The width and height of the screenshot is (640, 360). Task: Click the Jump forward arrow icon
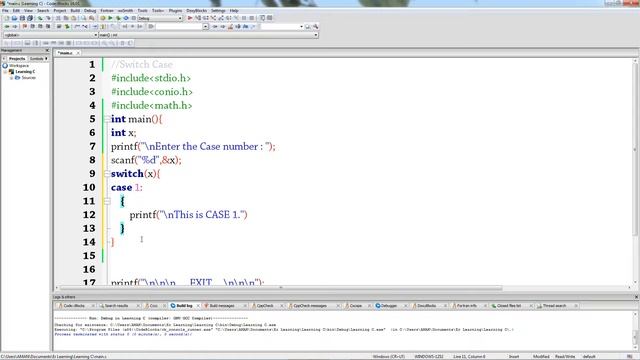point(15,27)
